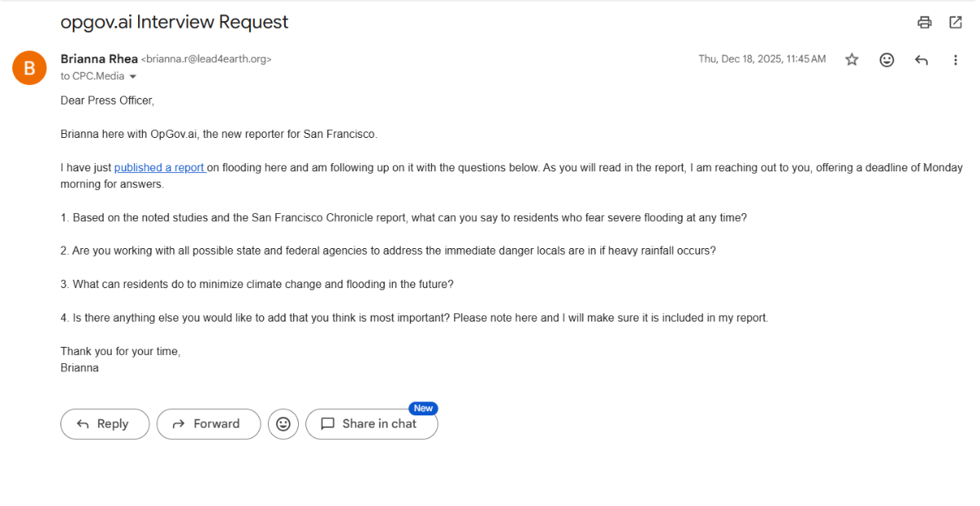980x506 pixels.
Task: Open more email options via three-dot icon
Action: pos(955,59)
